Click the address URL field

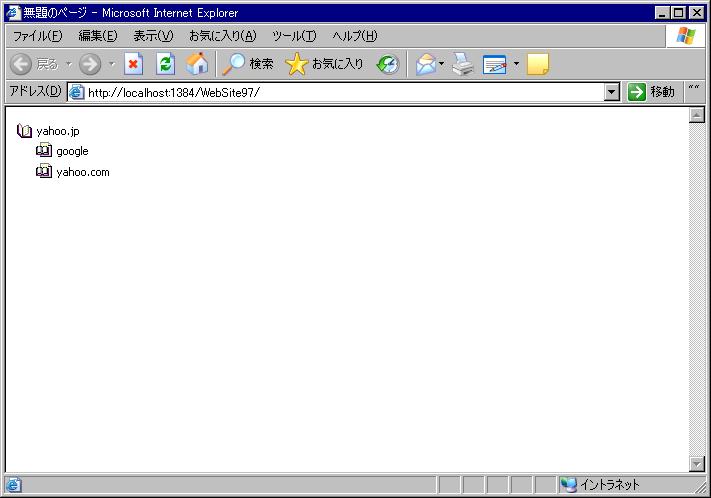[x=345, y=93]
